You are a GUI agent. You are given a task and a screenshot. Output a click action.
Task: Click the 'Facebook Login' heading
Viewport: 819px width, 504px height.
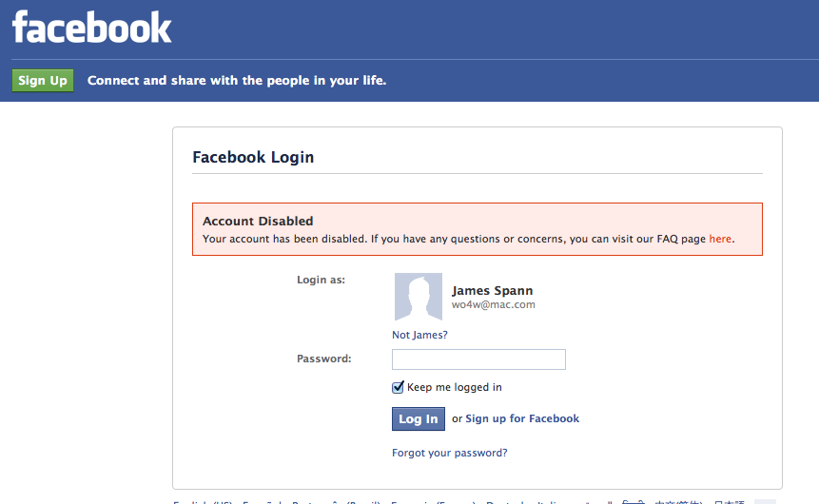[253, 157]
